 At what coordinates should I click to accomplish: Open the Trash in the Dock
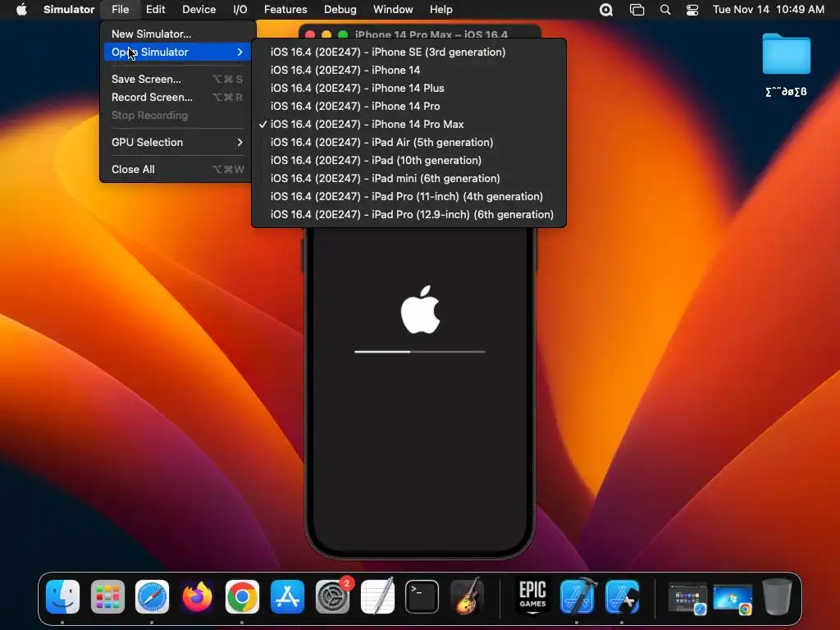pos(778,597)
